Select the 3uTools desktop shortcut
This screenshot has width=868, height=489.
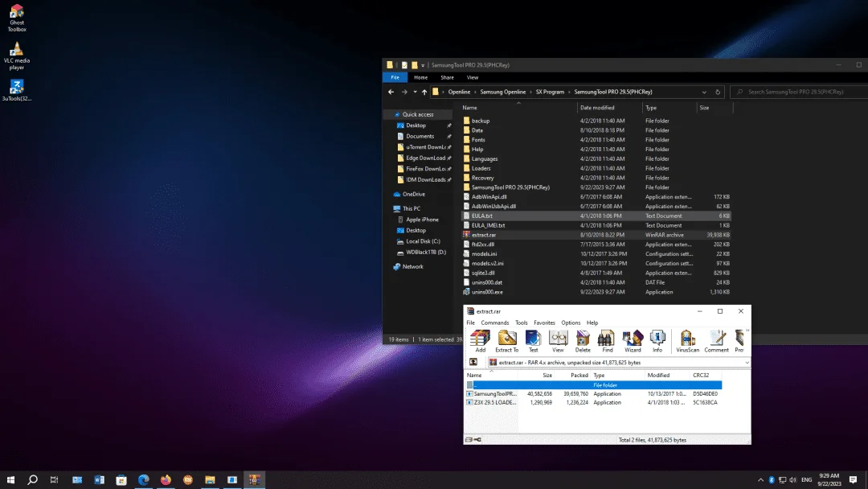point(17,90)
